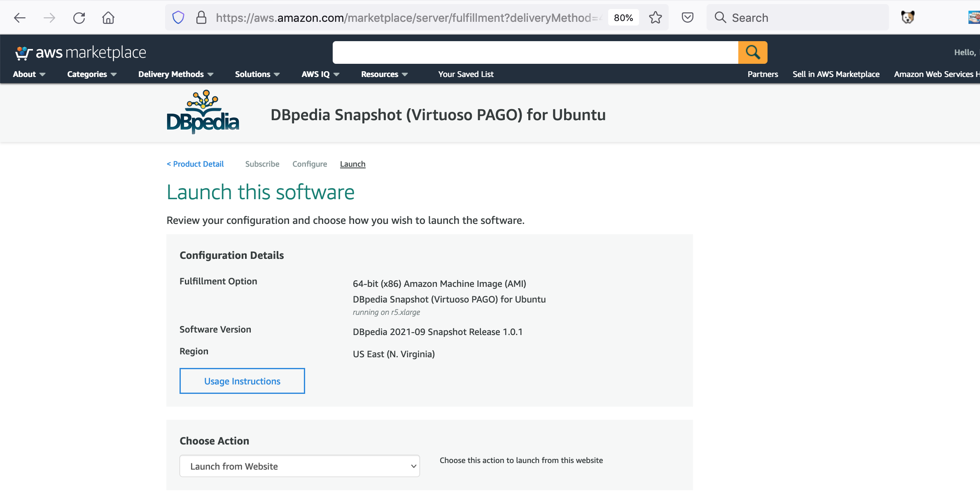Image resolution: width=980 pixels, height=498 pixels.
Task: Click the tracking protection shield icon
Action: (x=178, y=18)
